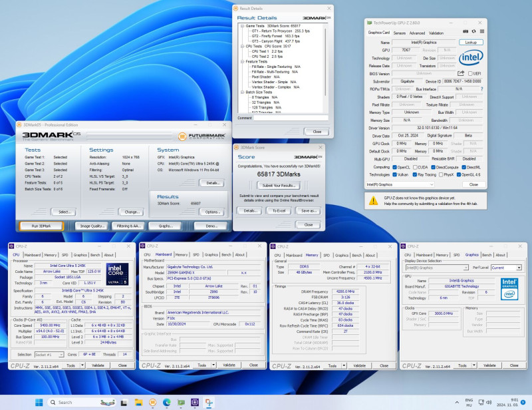Open the notification badge in the taskbar corner
Viewport: 532px width, 410px height.
(x=523, y=403)
